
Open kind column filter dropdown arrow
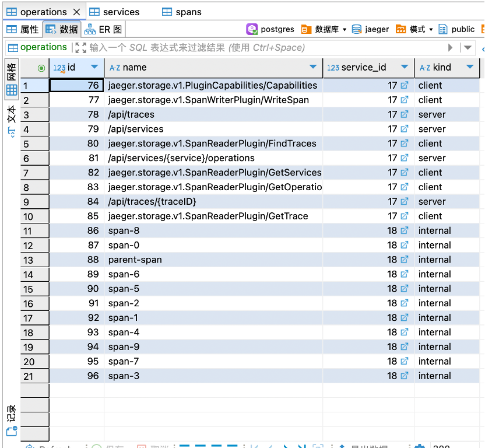[470, 67]
